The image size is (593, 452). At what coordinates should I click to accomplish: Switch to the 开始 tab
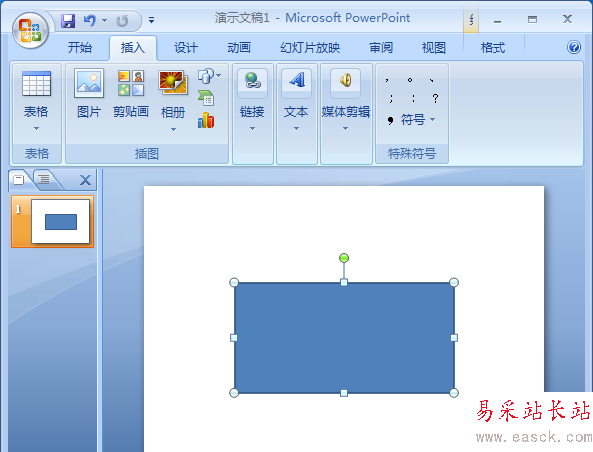[x=80, y=48]
